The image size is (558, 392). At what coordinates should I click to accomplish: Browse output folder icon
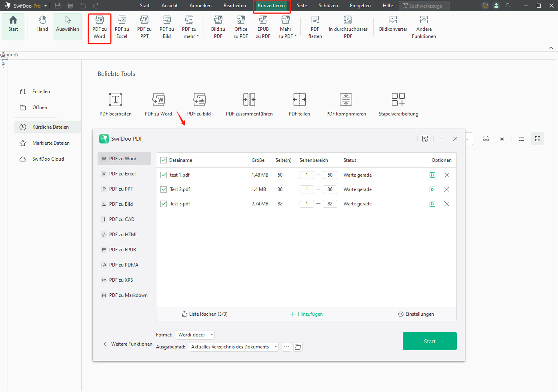(298, 347)
